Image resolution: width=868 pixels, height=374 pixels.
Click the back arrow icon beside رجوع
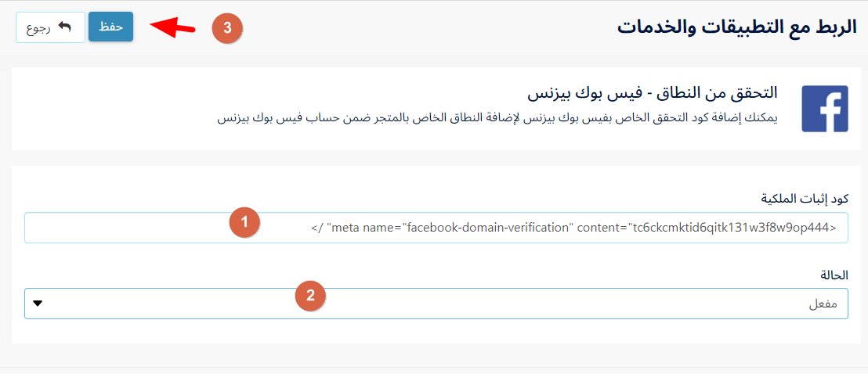pos(65,27)
